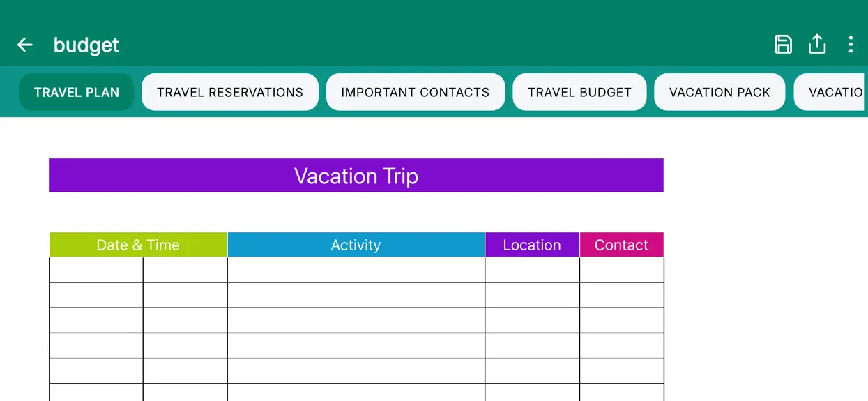Select the purple Location header cell

pos(532,245)
